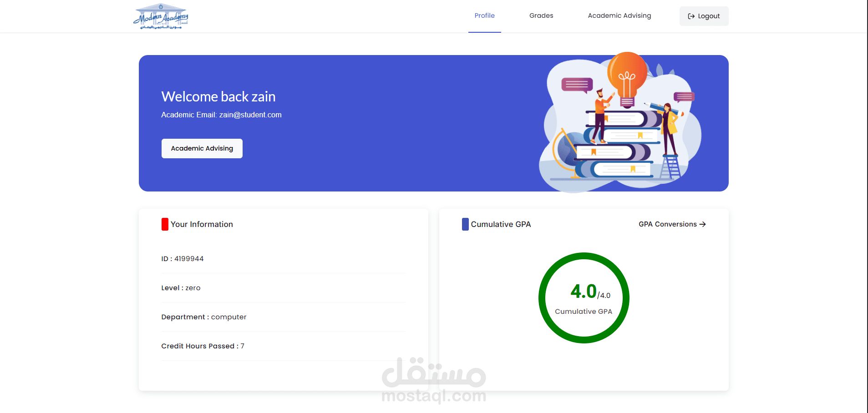Image resolution: width=868 pixels, height=413 pixels.
Task: Click the Welcome back zain heading
Action: click(x=218, y=96)
